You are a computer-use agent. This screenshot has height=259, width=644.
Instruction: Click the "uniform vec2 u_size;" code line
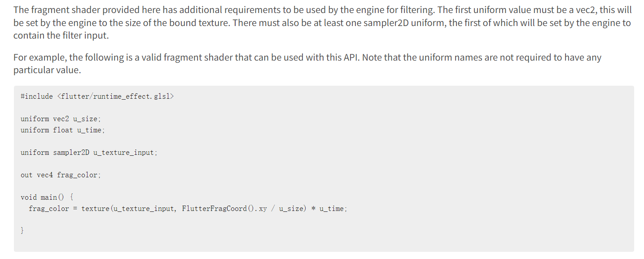click(61, 119)
